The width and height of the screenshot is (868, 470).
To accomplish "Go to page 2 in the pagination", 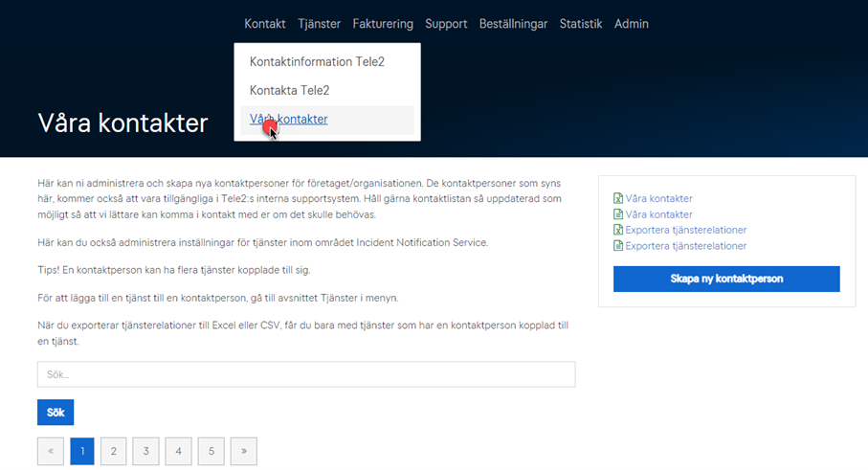I will point(114,451).
